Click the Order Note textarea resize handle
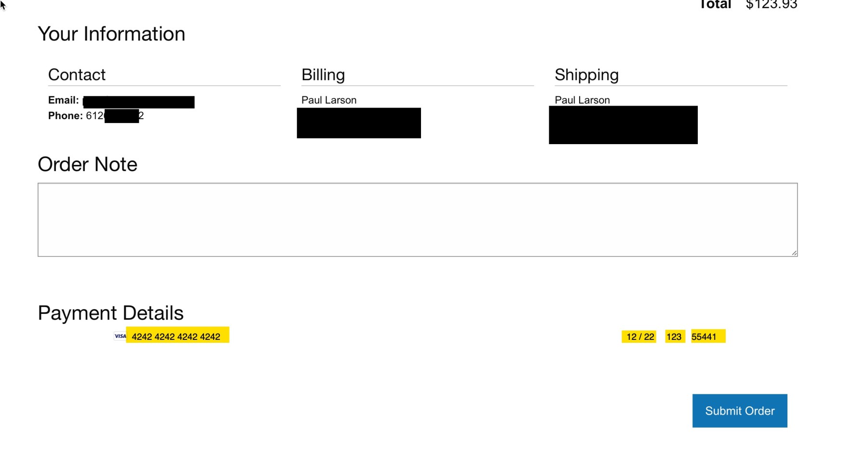868x472 pixels. click(794, 253)
